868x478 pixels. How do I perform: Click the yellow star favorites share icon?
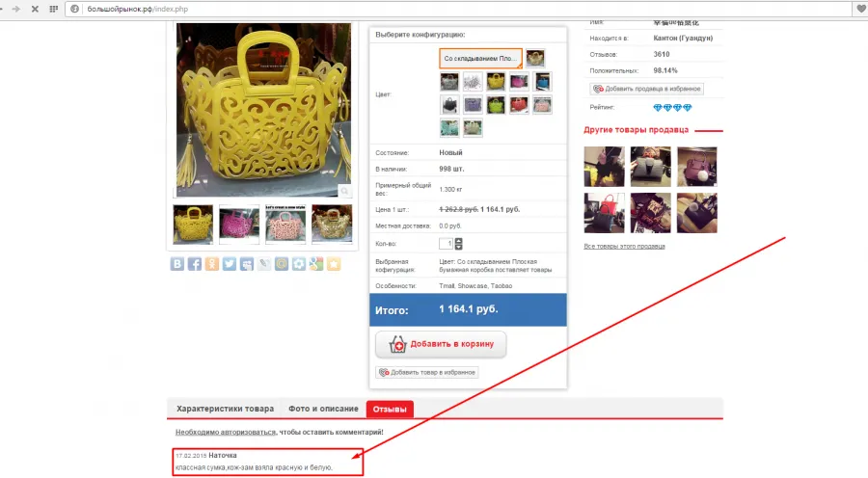[334, 264]
